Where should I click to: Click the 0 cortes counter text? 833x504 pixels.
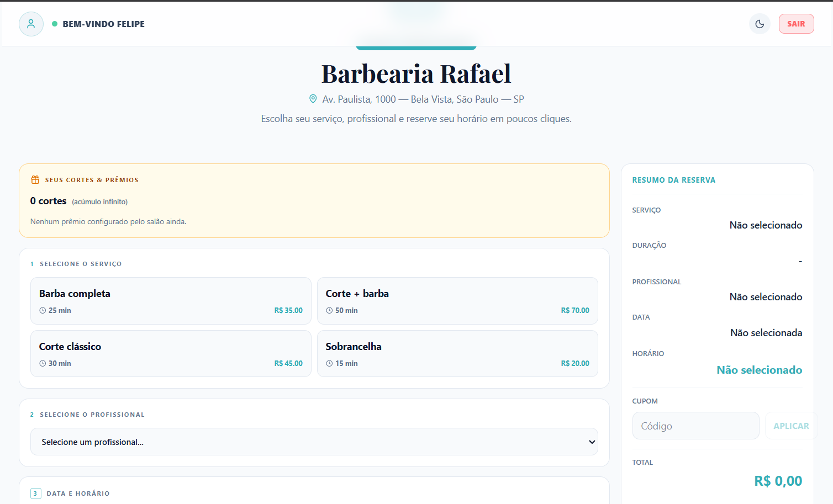tap(48, 201)
